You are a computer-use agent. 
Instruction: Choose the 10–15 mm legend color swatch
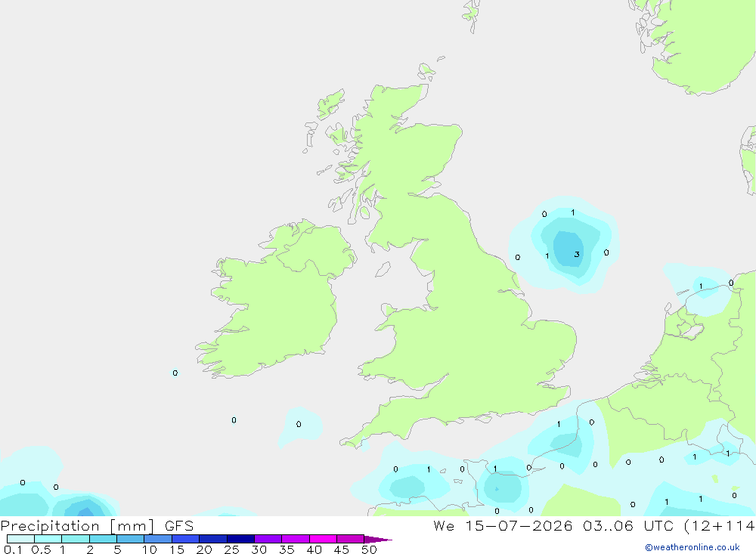pos(158,539)
